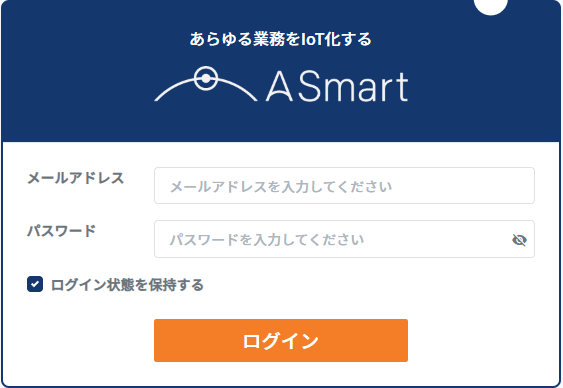The width and height of the screenshot is (563, 388).
Task: Click the orange ログイン button
Action: [281, 340]
